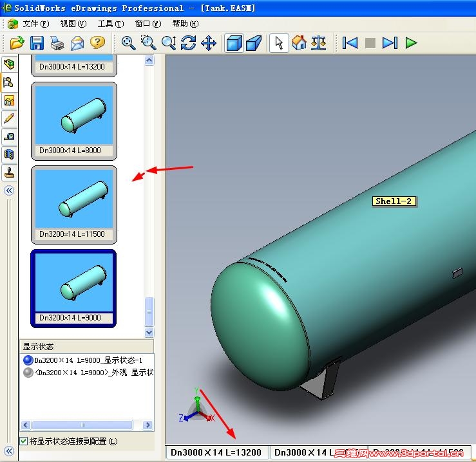
Task: Select the Rotate view tool
Action: point(189,42)
